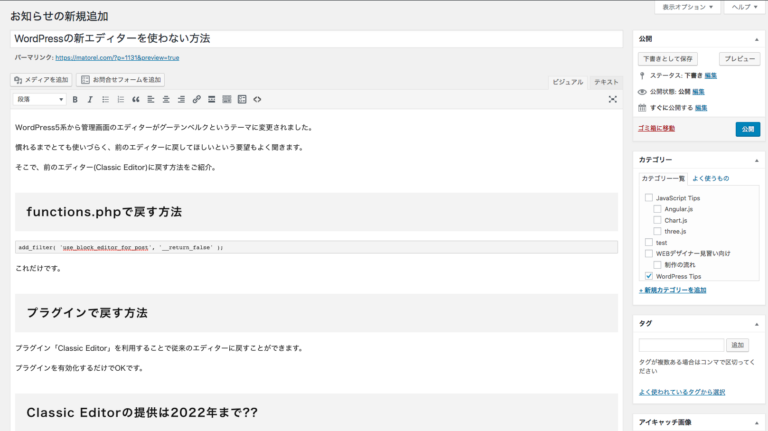The width and height of the screenshot is (768, 431).
Task: Click the publish calendar icon
Action: tap(642, 108)
